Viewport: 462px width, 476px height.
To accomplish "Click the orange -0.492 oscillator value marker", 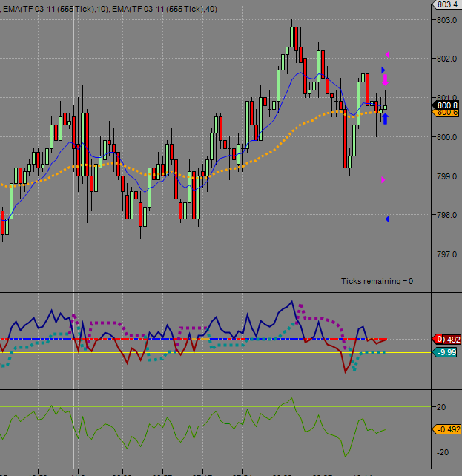I will [x=447, y=429].
